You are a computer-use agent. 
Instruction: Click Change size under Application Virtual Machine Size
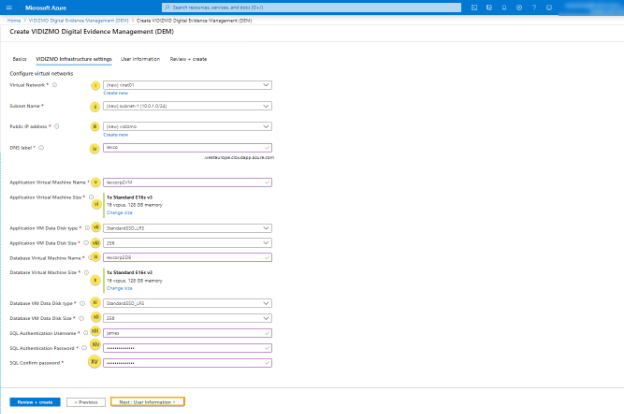pyautogui.click(x=120, y=213)
